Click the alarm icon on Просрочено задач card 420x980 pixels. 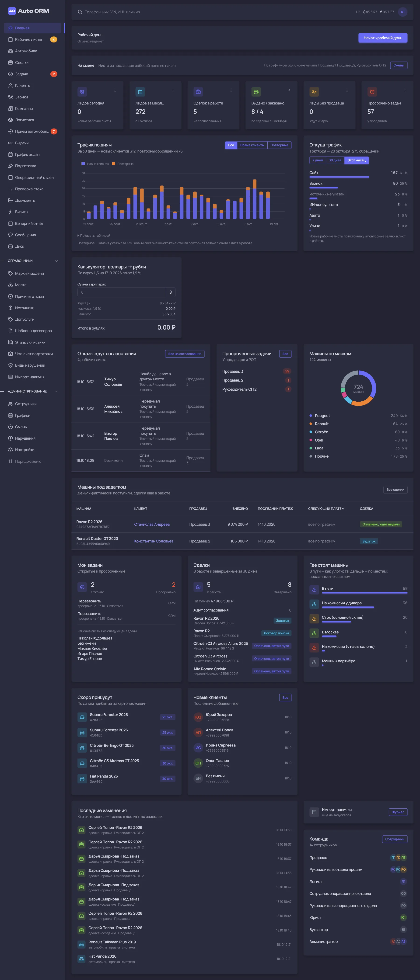[372, 92]
